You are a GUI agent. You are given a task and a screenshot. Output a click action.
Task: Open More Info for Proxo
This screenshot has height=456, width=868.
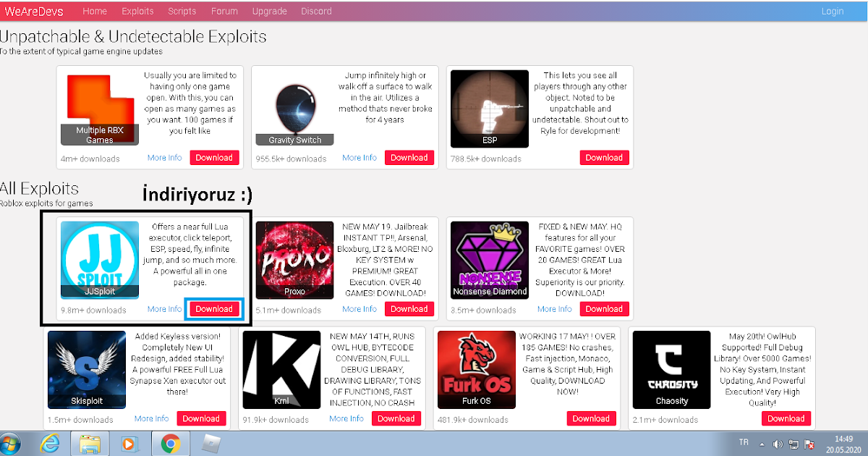[359, 309]
